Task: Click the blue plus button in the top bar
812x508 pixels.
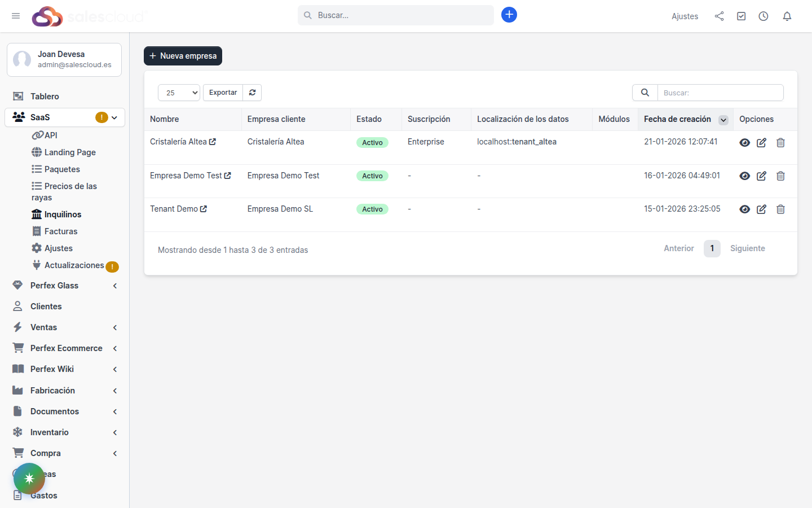Action: tap(509, 15)
